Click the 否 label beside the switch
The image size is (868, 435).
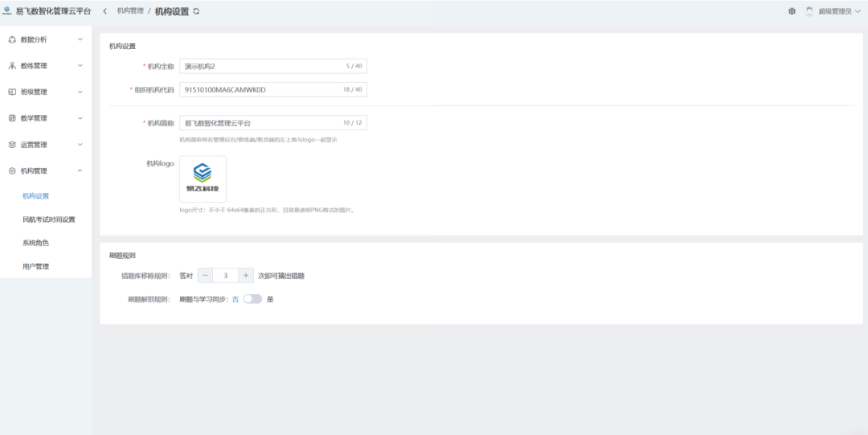(235, 299)
